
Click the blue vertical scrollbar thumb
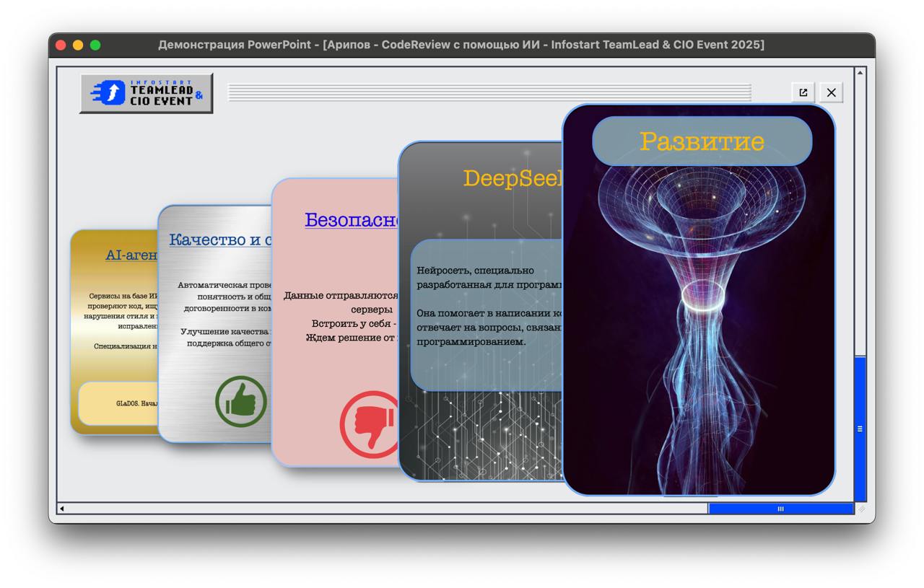(x=860, y=429)
